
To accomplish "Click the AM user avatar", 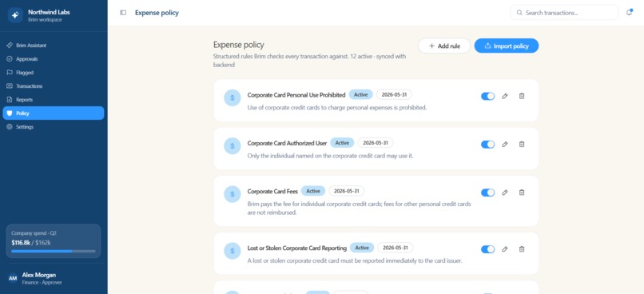I will tap(13, 278).
